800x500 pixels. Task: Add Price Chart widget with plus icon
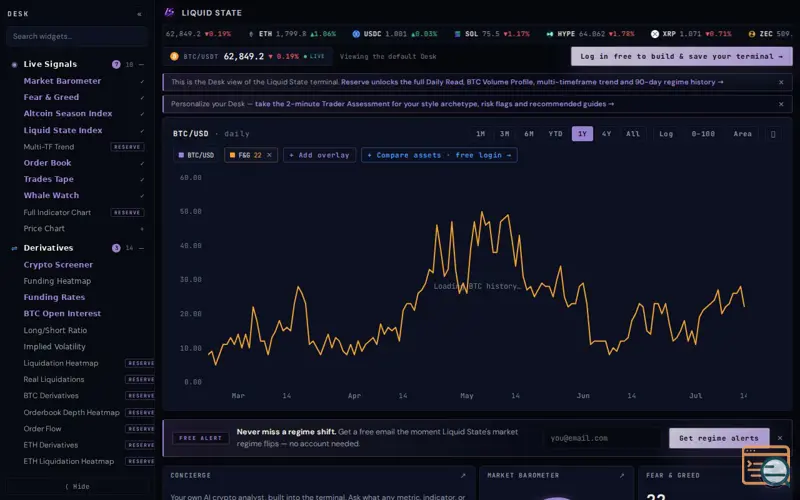click(142, 229)
